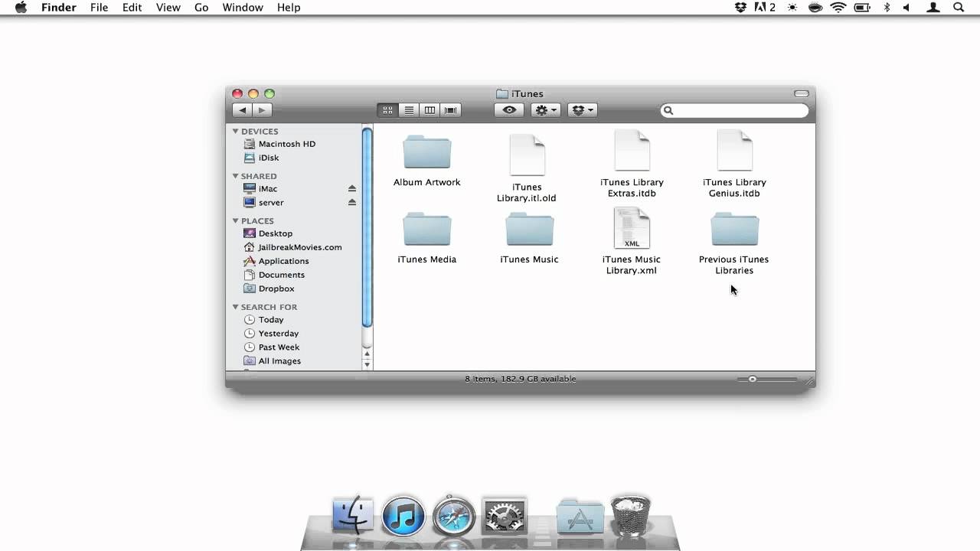This screenshot has width=980, height=551.
Task: Collapse the SEARCH FOR sidebar section
Action: click(236, 307)
